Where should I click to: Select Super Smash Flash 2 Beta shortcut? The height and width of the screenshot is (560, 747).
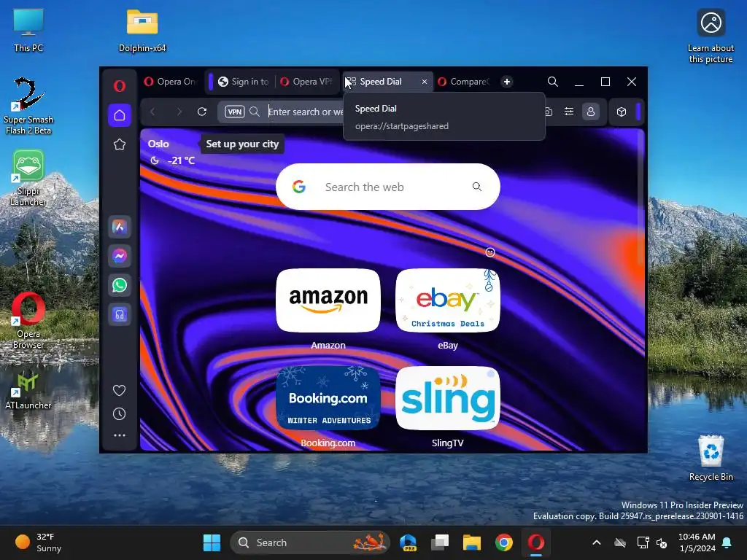[x=28, y=106]
